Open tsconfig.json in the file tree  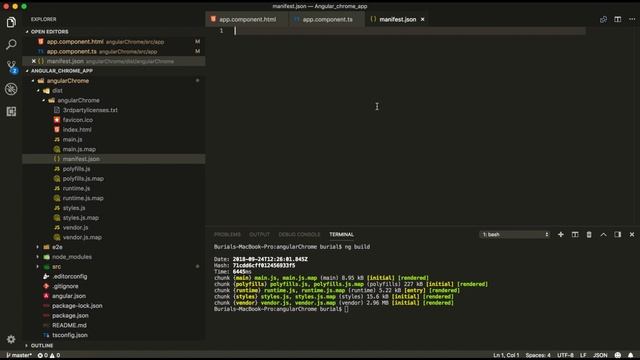click(x=70, y=336)
